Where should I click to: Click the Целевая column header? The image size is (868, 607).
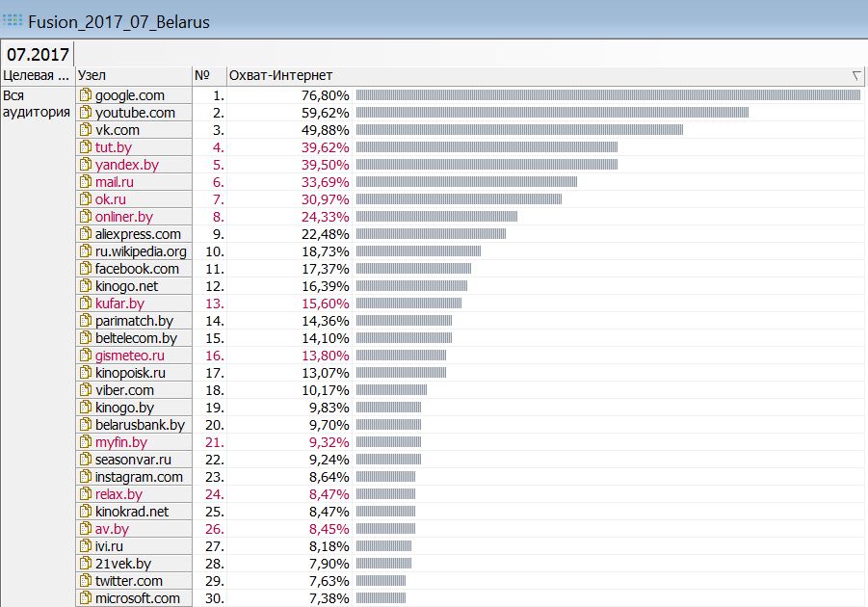37,75
